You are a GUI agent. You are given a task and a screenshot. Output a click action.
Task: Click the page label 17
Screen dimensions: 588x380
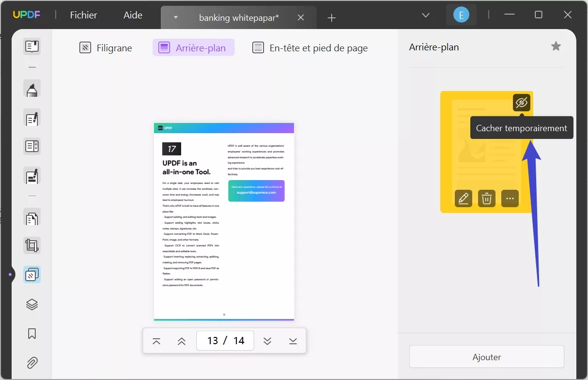(x=171, y=149)
